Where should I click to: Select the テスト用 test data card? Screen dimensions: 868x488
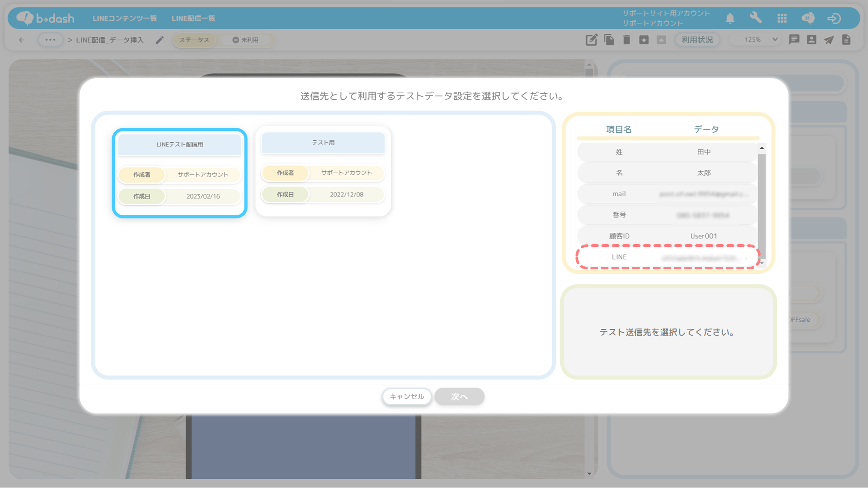(x=323, y=171)
